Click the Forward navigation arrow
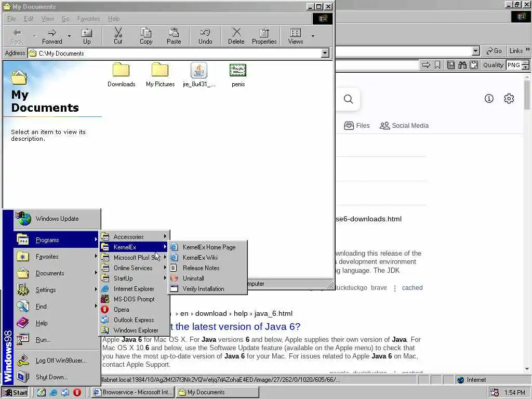Screen dimensions: 532x399 (x=52, y=36)
